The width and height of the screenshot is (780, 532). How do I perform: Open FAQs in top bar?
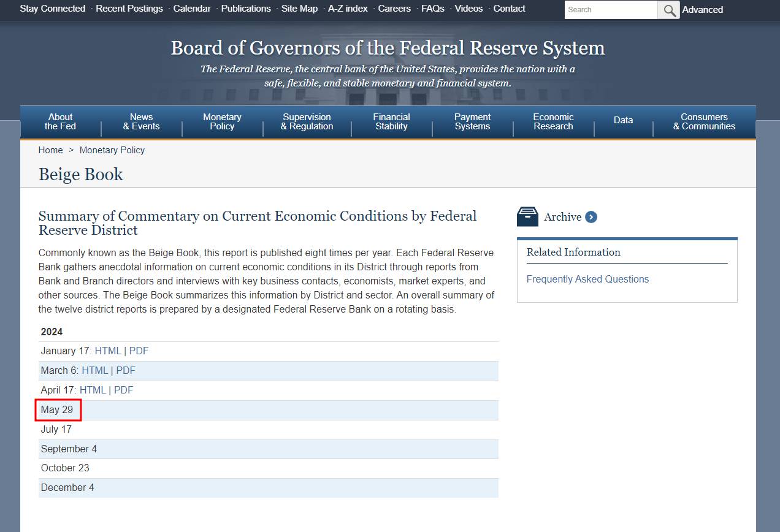point(433,9)
